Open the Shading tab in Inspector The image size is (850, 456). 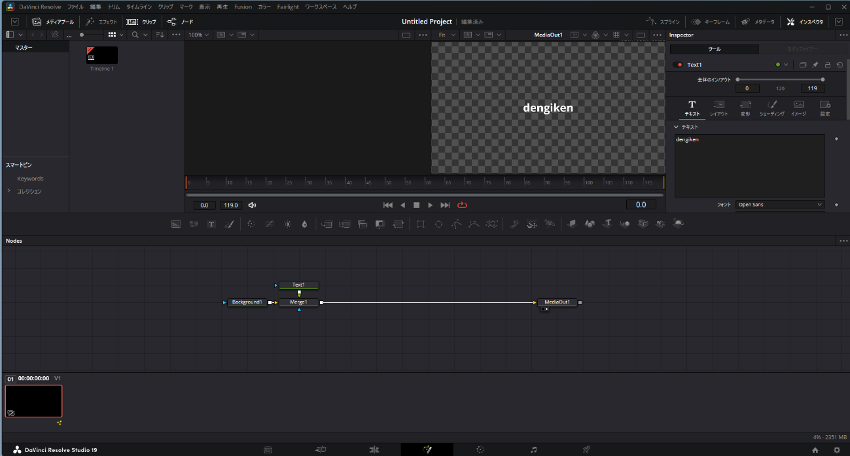pyautogui.click(x=771, y=107)
